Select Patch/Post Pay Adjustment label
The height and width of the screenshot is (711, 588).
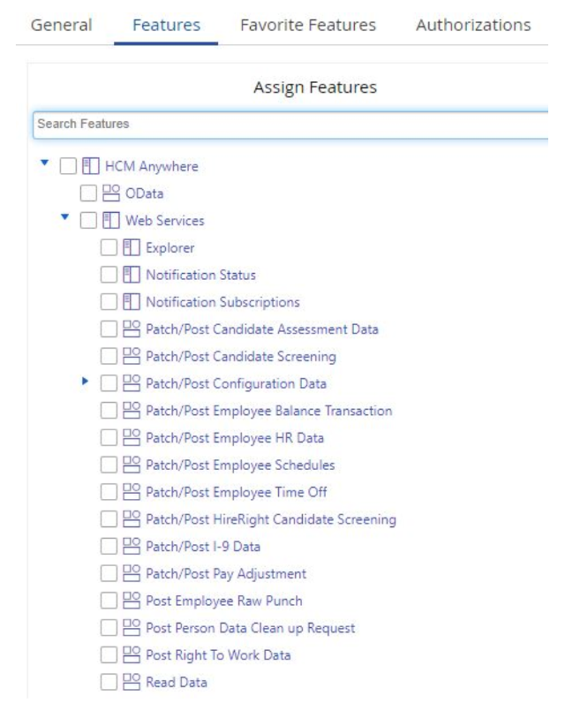(226, 574)
